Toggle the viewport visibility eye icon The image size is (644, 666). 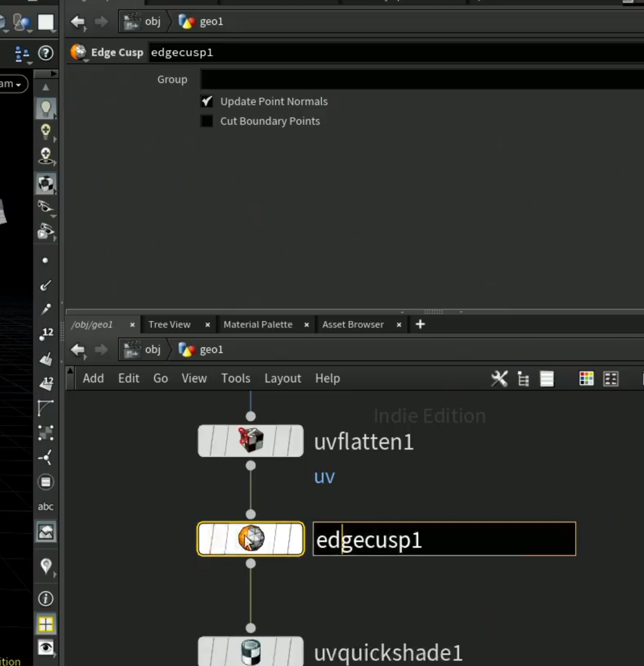pyautogui.click(x=45, y=648)
